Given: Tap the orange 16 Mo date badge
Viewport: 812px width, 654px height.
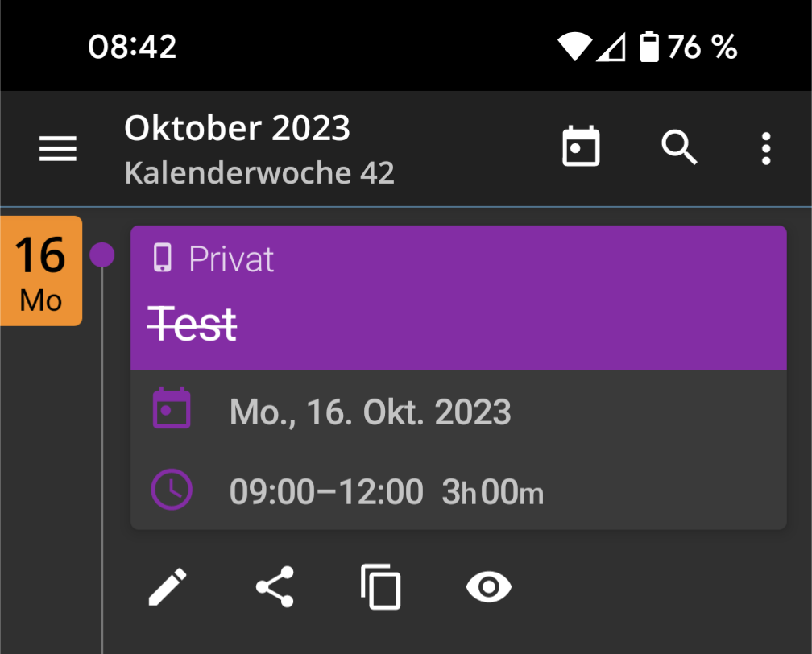Looking at the screenshot, I should (x=41, y=271).
